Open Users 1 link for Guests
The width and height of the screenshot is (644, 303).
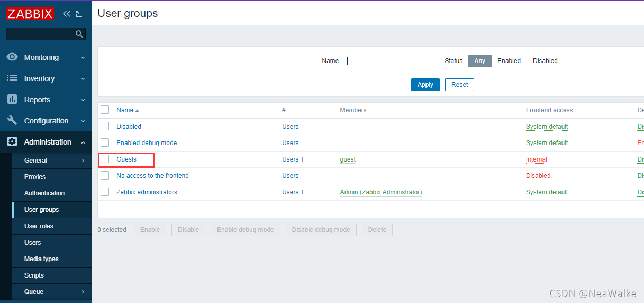(x=290, y=159)
